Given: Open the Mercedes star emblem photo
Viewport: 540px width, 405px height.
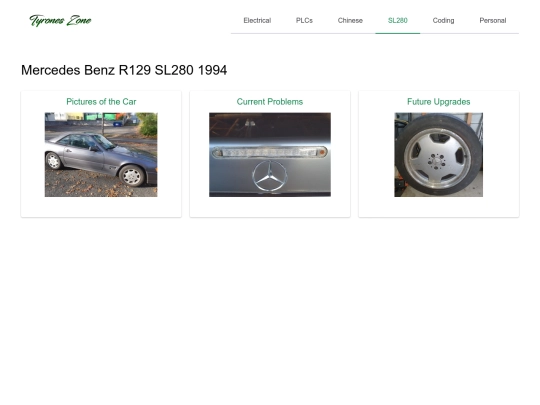Looking at the screenshot, I should pyautogui.click(x=270, y=155).
